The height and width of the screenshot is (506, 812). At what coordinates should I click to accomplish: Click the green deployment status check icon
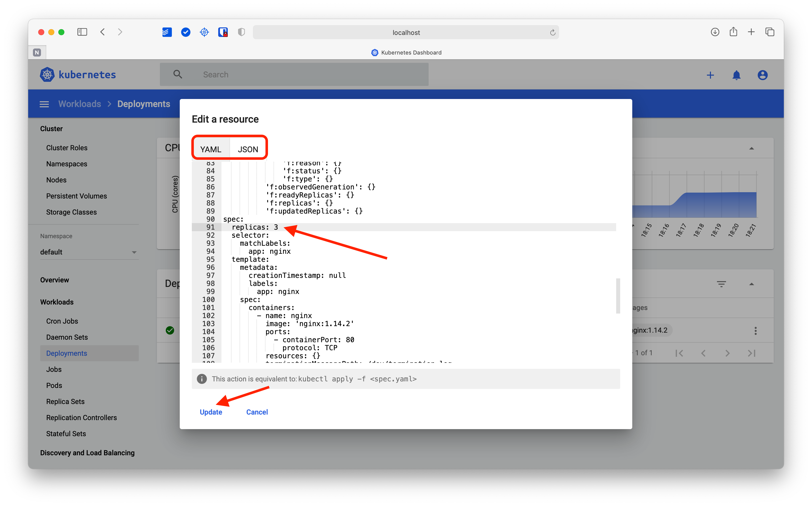(170, 330)
